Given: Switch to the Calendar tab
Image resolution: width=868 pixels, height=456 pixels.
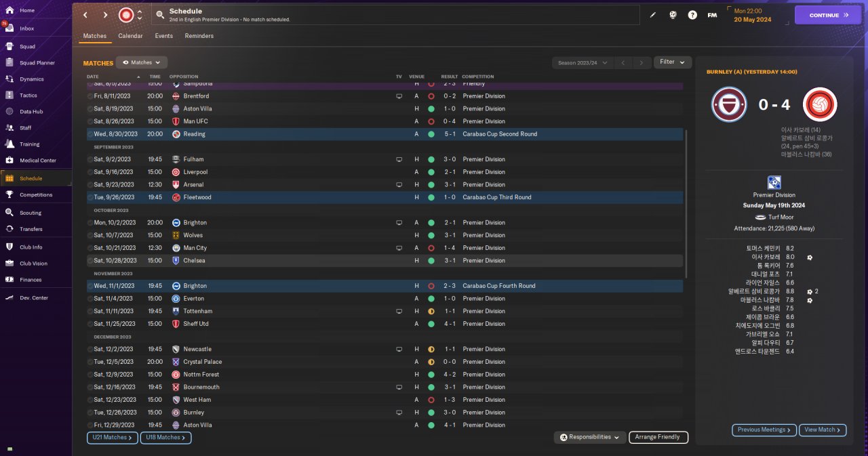Looking at the screenshot, I should click(131, 36).
